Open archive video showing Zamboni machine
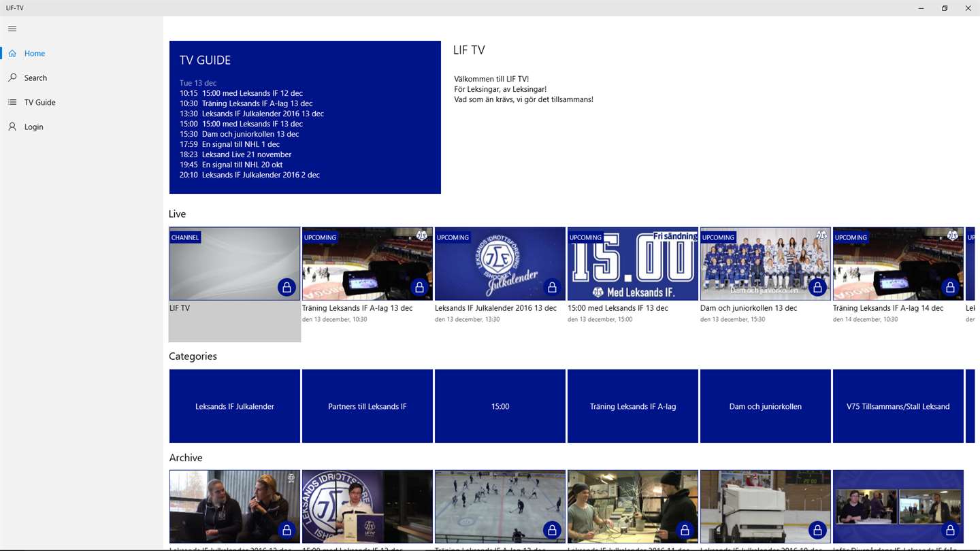The height and width of the screenshot is (551, 980). pos(766,506)
